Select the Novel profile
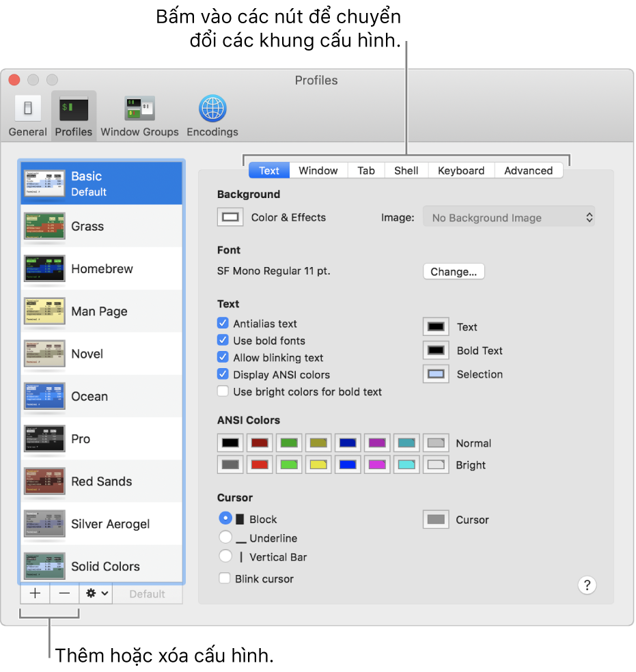The width and height of the screenshot is (636, 672). (x=102, y=354)
